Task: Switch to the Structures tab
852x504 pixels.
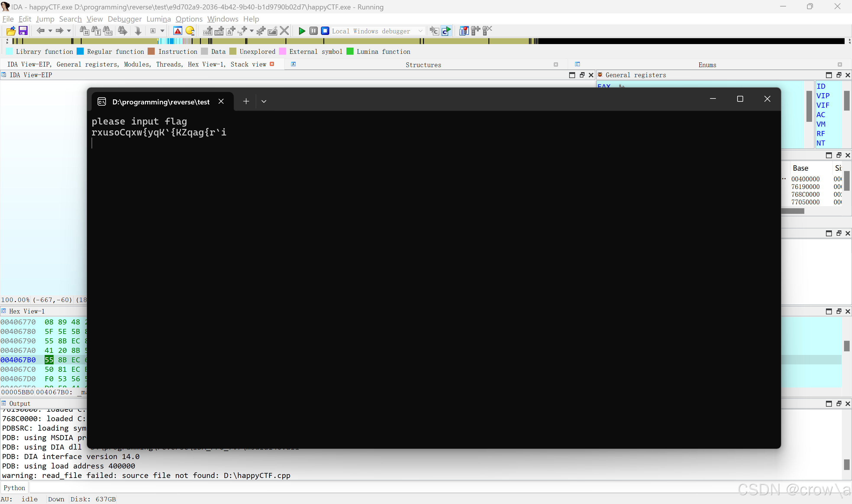Action: (423, 64)
